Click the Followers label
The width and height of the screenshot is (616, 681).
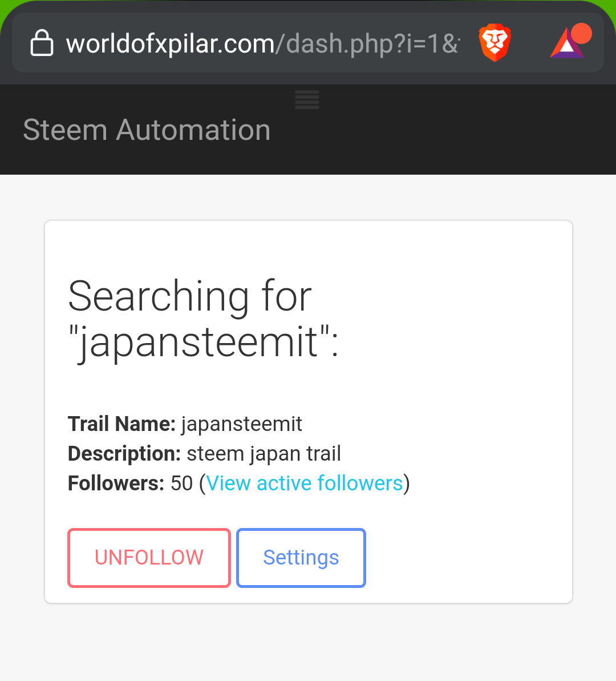pyautogui.click(x=116, y=483)
